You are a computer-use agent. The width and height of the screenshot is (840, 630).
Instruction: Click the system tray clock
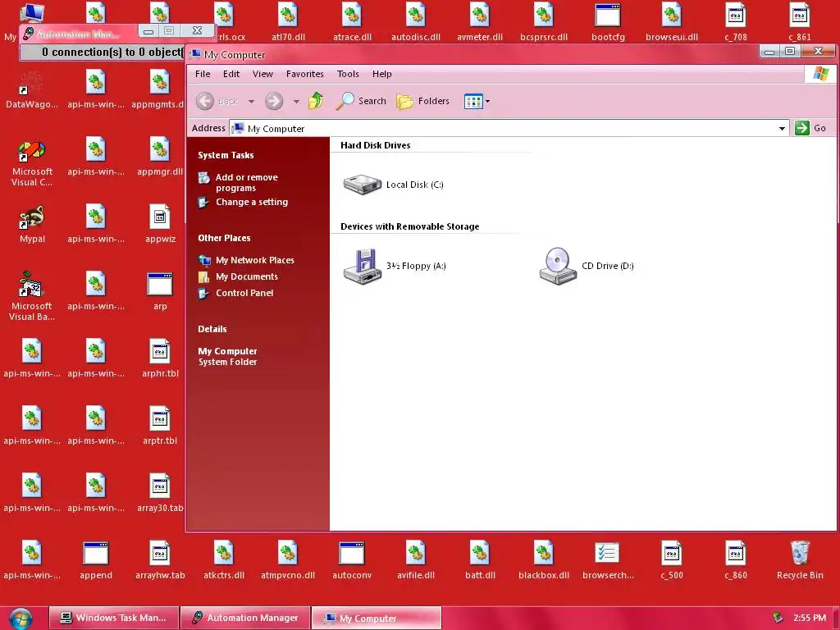click(810, 618)
